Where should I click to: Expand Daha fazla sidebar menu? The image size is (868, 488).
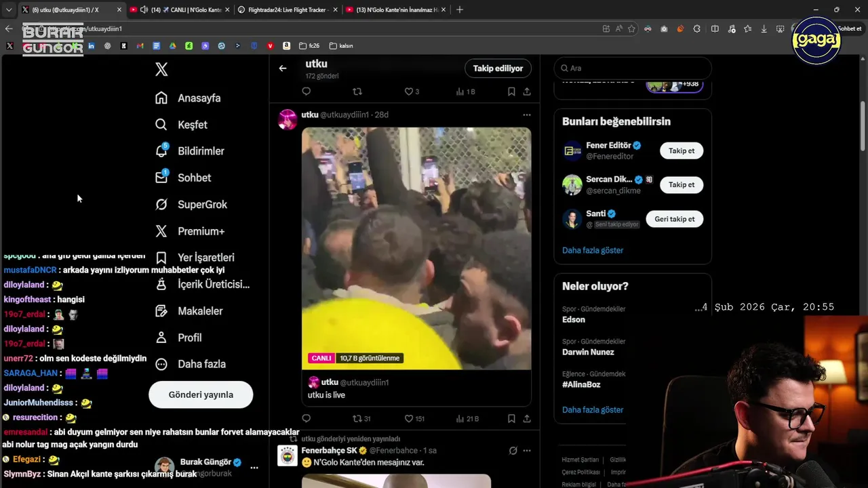pyautogui.click(x=191, y=364)
